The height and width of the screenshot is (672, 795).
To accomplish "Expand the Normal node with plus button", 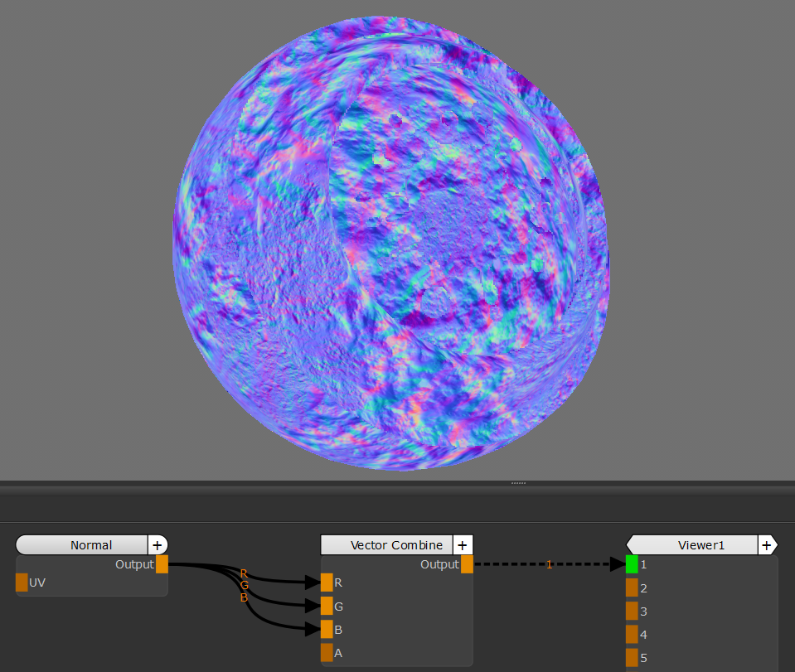I will point(158,544).
